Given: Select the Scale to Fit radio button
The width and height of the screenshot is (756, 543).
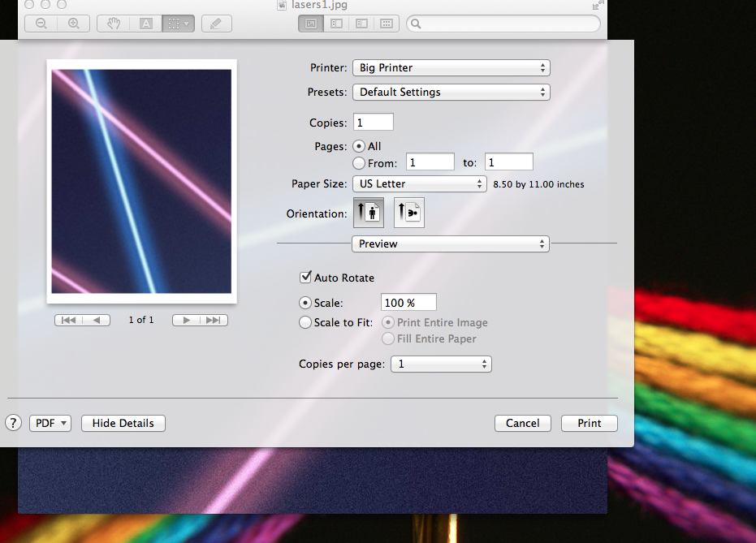Looking at the screenshot, I should 305,322.
